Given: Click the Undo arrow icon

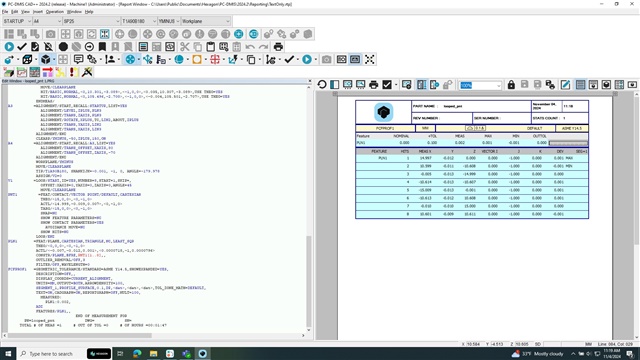Looking at the screenshot, I should click(x=250, y=47).
